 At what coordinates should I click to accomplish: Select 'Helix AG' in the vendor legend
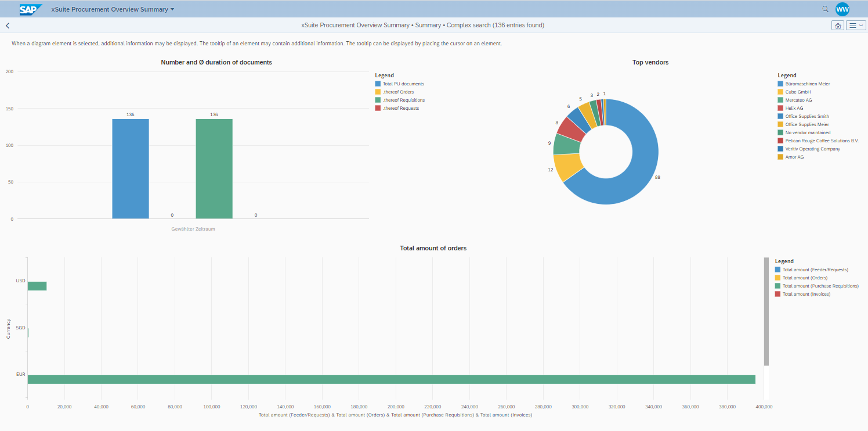tap(793, 108)
